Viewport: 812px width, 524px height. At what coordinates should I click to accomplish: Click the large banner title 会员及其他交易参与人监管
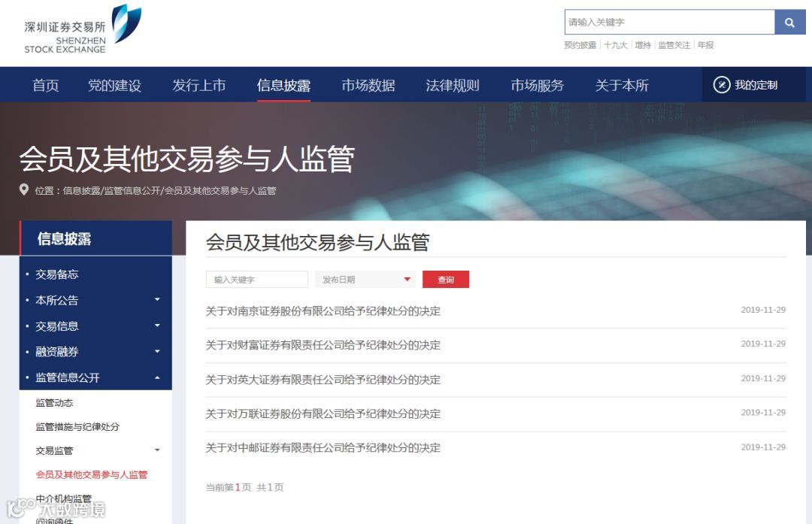187,159
